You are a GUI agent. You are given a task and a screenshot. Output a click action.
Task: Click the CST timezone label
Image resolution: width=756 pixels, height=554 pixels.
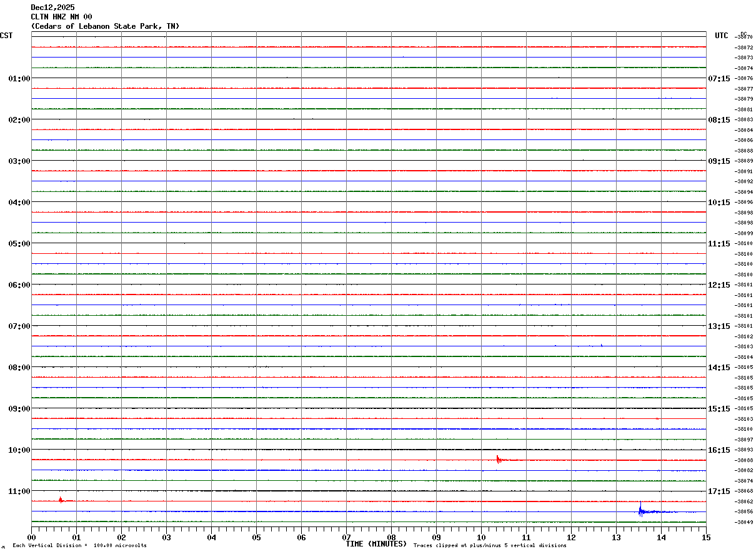6,36
